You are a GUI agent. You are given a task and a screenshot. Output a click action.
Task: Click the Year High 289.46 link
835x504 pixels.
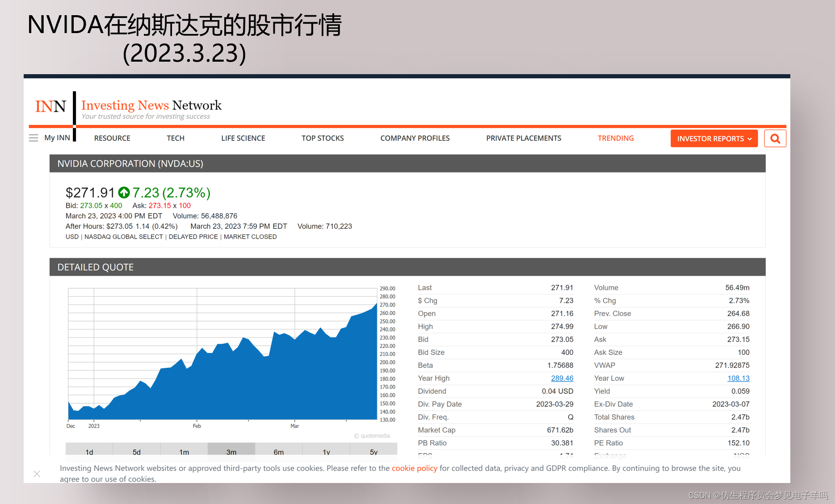click(562, 378)
